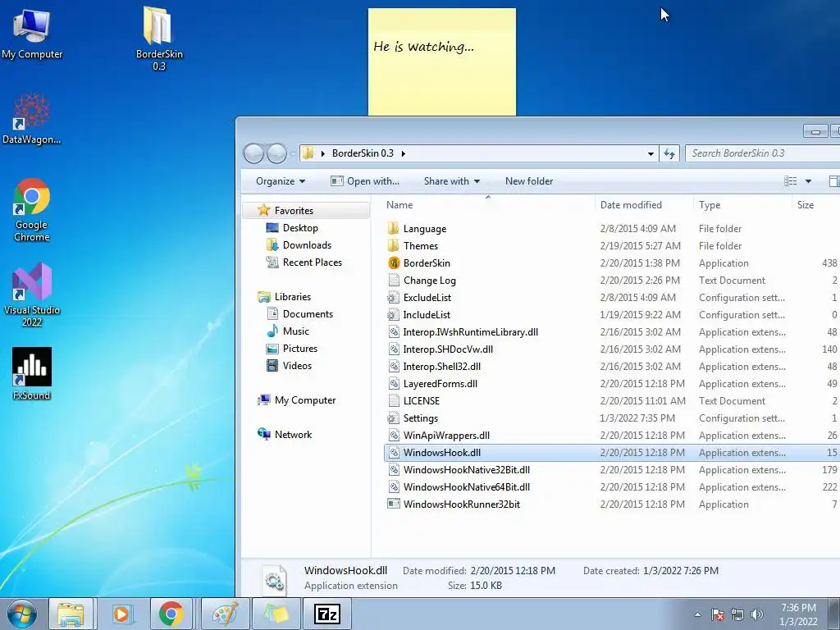
Task: Open the BorderSkin 0.3 desktop folder
Action: pos(158,38)
